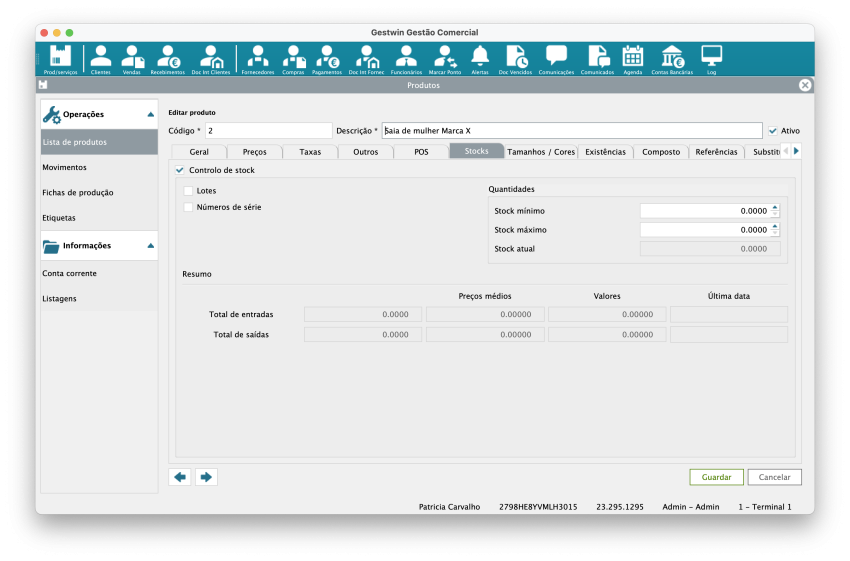This screenshot has width=850, height=561.
Task: Open the Alertas bell icon
Action: coord(480,58)
